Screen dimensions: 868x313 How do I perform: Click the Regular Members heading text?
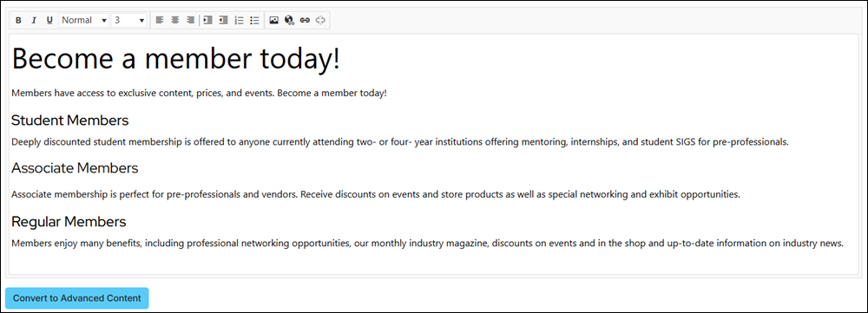point(69,222)
